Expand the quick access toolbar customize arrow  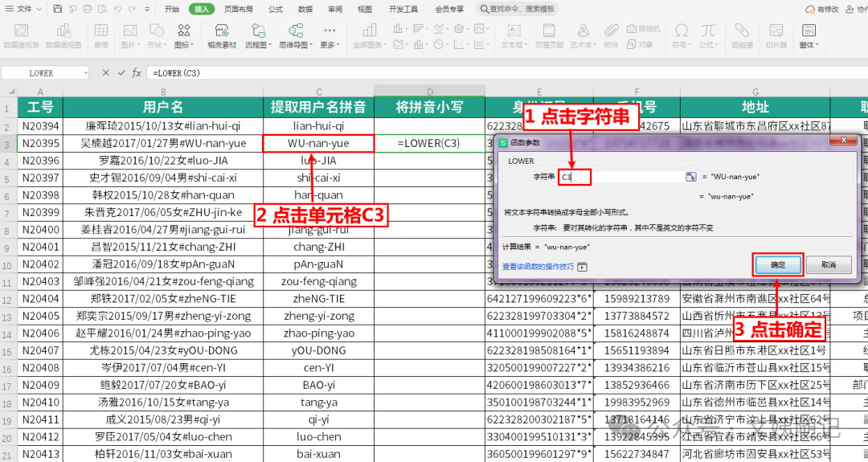pos(147,9)
